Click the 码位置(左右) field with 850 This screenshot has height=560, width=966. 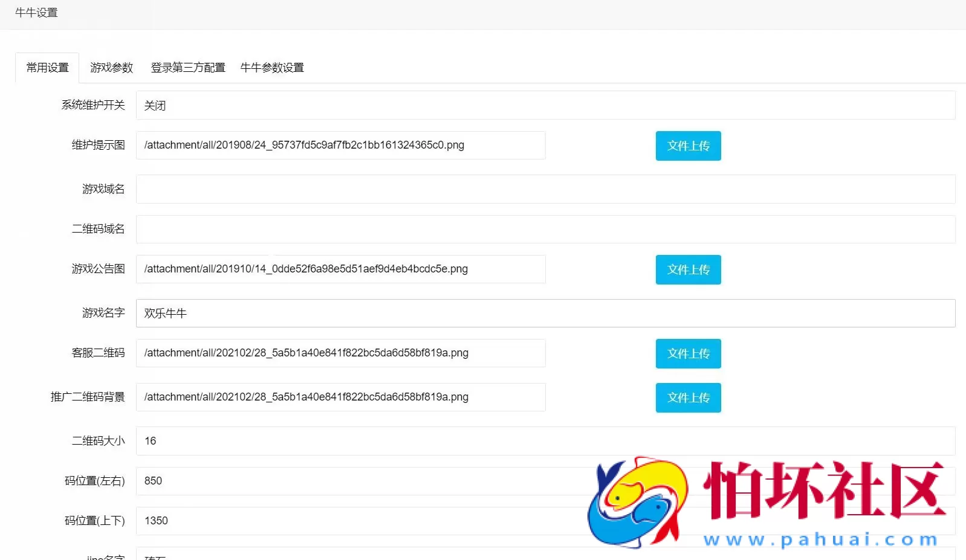(x=545, y=481)
